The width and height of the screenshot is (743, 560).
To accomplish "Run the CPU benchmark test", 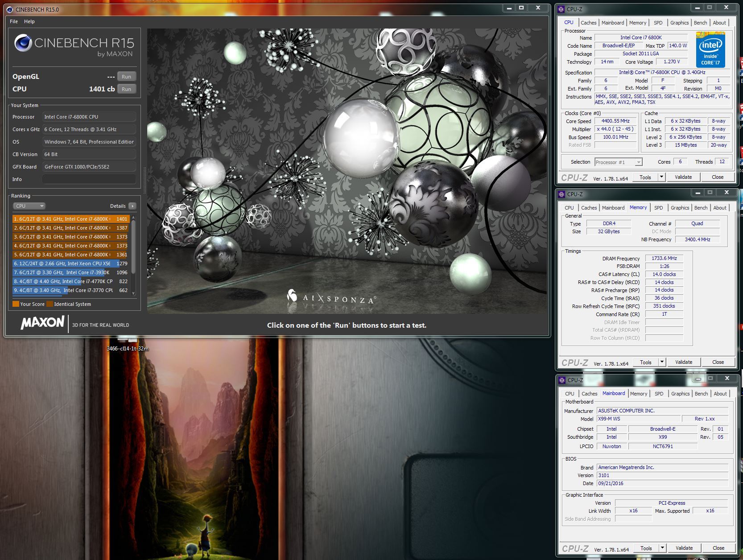I will (x=127, y=89).
